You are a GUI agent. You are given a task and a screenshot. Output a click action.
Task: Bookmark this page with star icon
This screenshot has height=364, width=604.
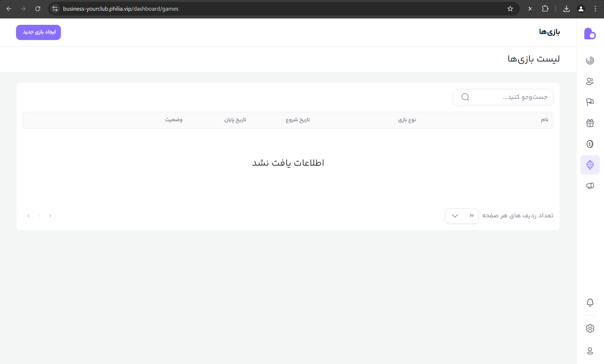coord(510,9)
